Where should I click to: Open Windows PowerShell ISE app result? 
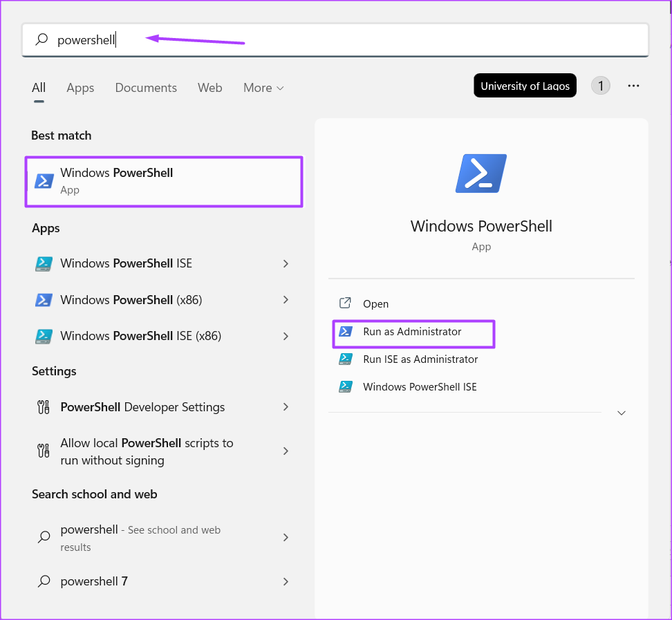tap(164, 263)
